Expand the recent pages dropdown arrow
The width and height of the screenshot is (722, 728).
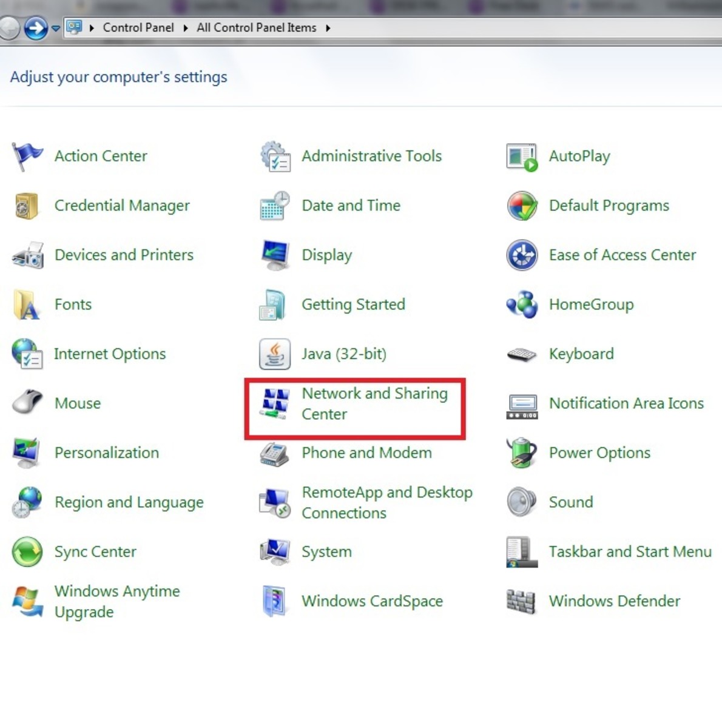coord(56,29)
